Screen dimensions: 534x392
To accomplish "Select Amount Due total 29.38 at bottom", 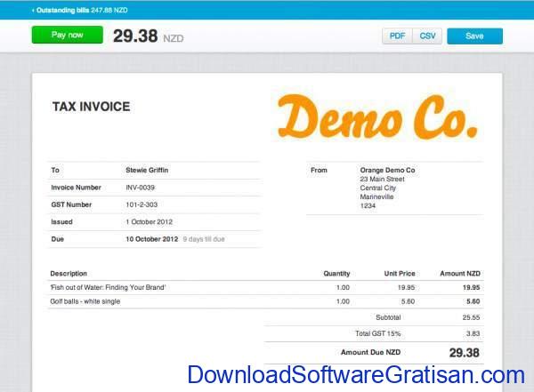I will tap(465, 353).
